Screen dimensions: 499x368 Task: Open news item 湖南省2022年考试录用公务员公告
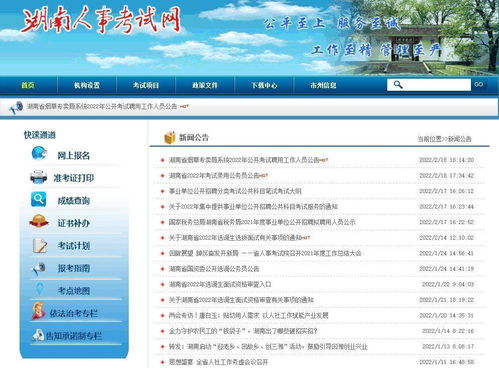214,175
